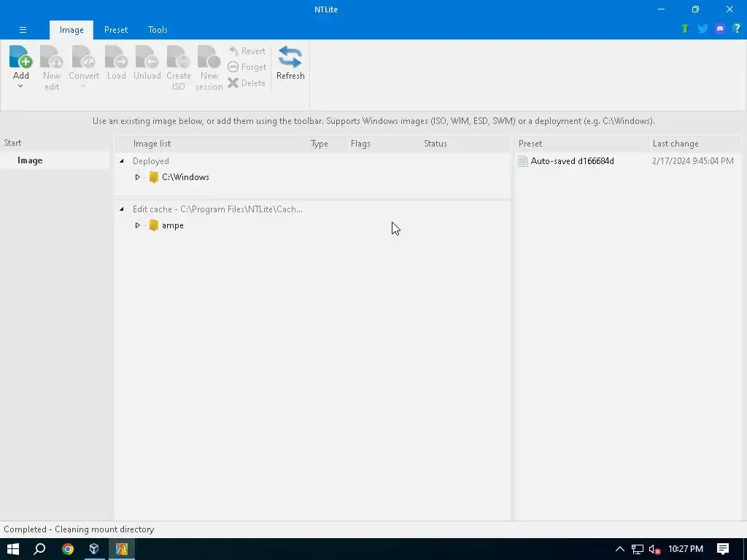Screen dimensions: 747x560
Task: Click the Forget button
Action: [x=247, y=67]
